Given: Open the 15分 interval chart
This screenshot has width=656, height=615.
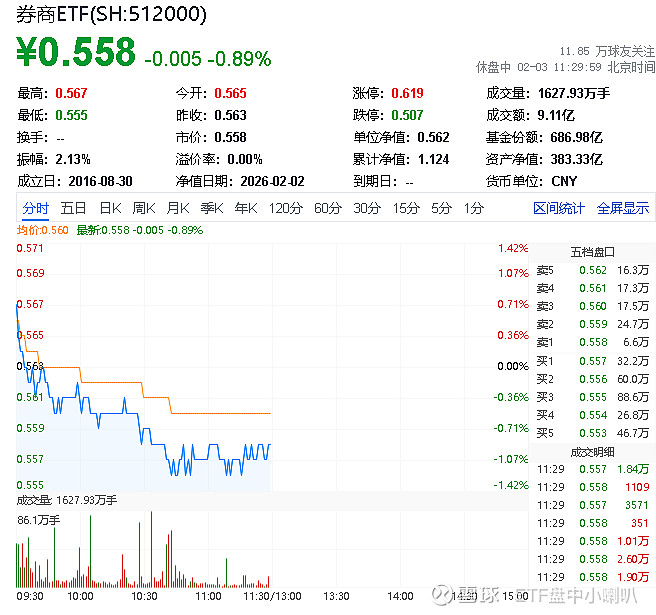Looking at the screenshot, I should (406, 208).
